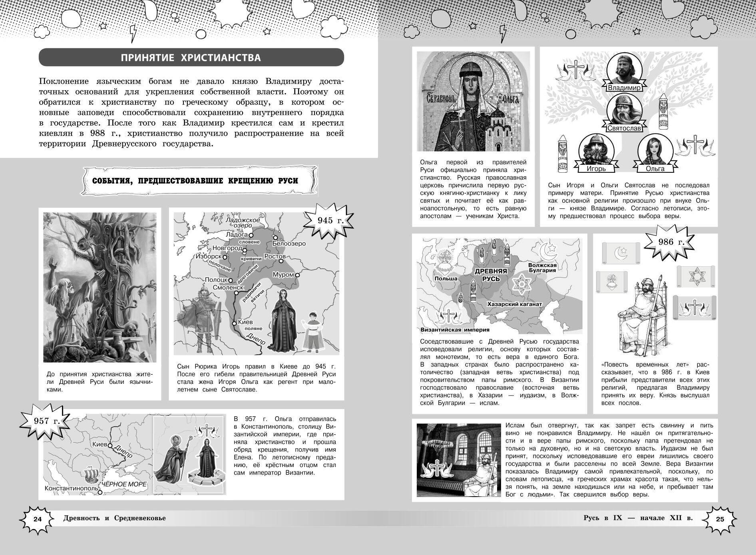756x555 pixels.
Task: Click page number 25 badge
Action: point(720,519)
